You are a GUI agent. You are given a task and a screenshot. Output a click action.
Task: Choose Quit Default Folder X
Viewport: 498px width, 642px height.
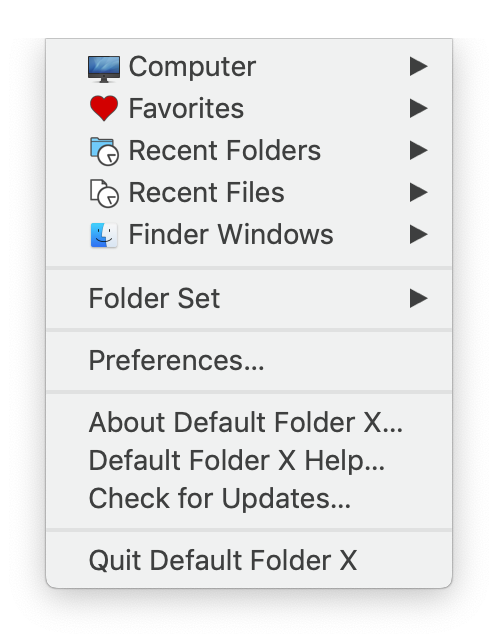pos(223,560)
